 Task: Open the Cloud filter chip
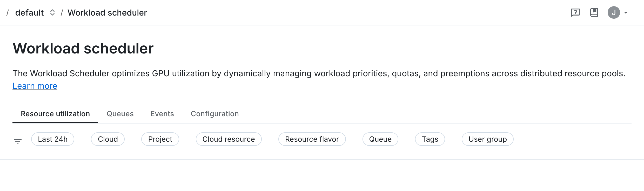pyautogui.click(x=108, y=139)
